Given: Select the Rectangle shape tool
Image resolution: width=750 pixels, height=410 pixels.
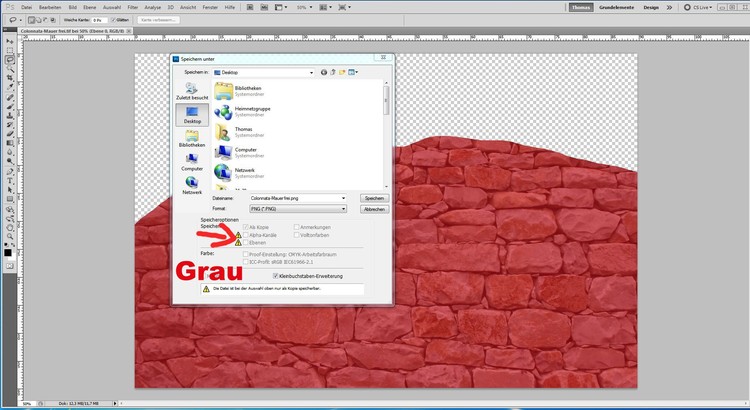Looking at the screenshot, I should tap(10, 199).
